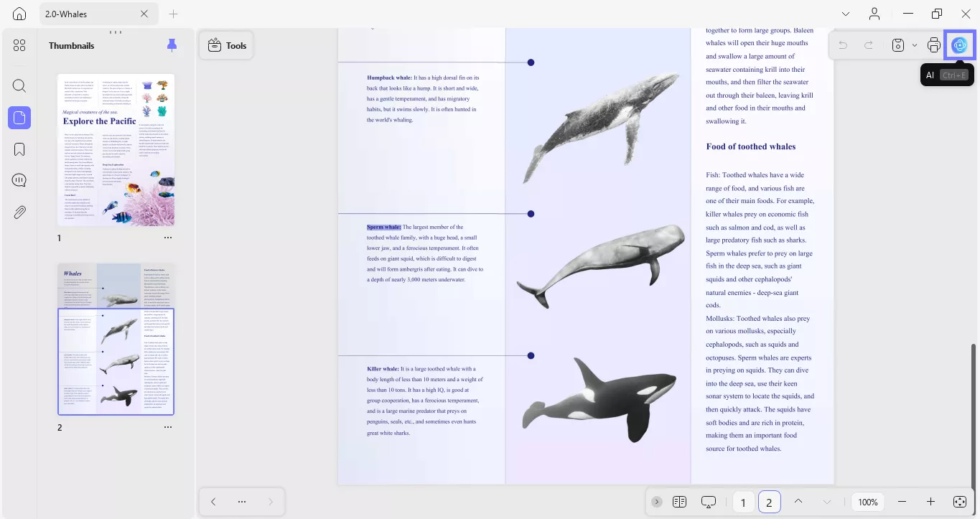Click the "Food of toothed whales" heading

(x=751, y=146)
